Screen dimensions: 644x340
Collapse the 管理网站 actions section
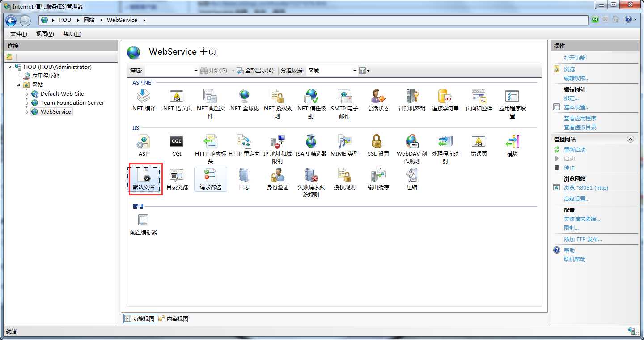[631, 139]
